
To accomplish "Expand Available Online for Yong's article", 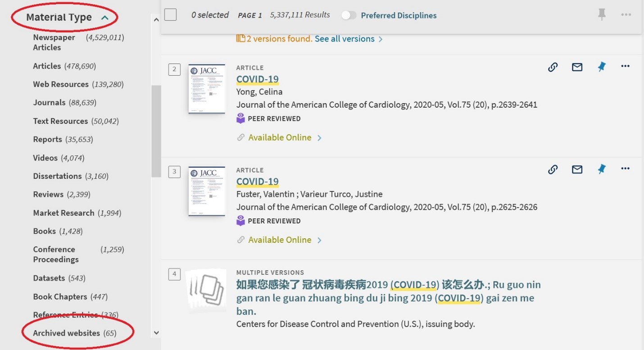I will (280, 137).
